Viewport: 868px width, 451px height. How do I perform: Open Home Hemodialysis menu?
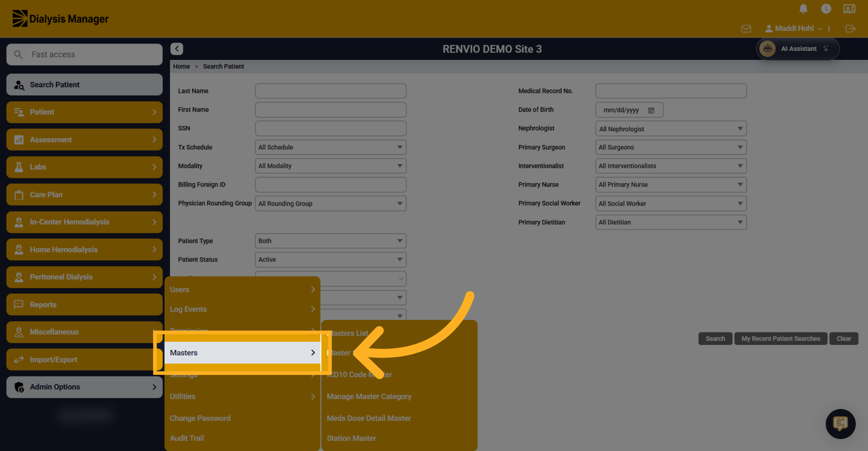(x=84, y=250)
